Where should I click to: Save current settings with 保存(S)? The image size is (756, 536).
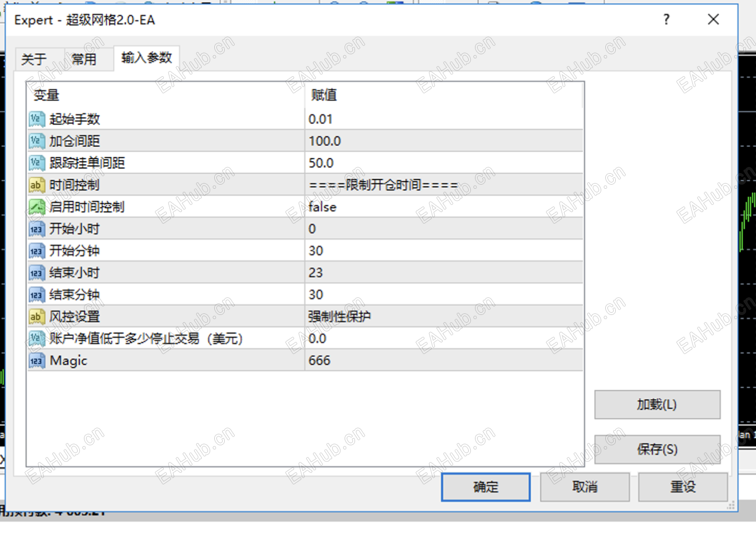[x=656, y=449]
